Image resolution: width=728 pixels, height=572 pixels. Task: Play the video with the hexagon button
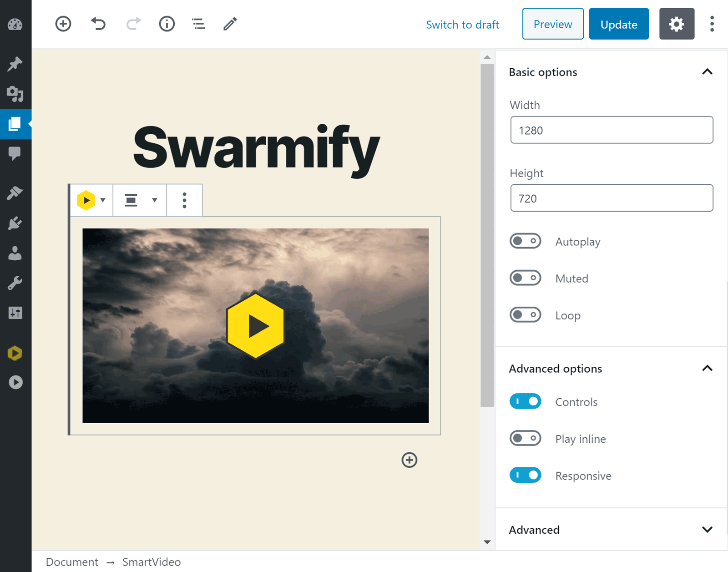255,326
